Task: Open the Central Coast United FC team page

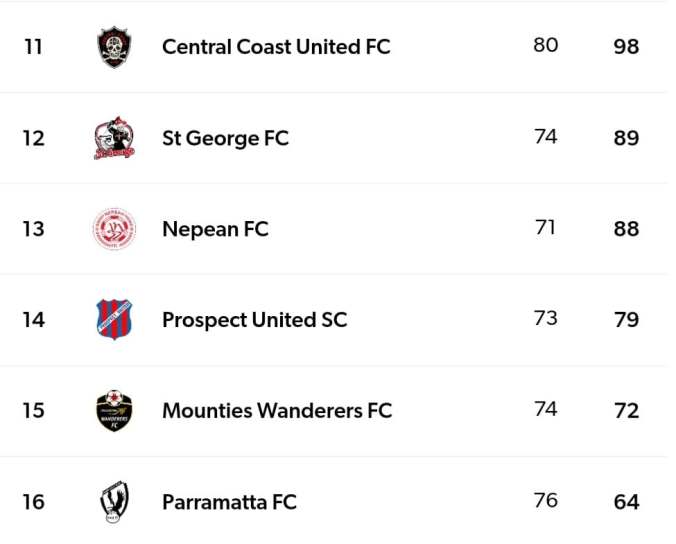Action: click(x=276, y=47)
